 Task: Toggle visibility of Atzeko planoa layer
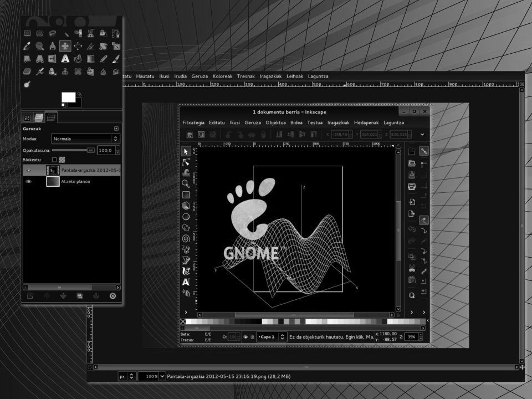28,182
